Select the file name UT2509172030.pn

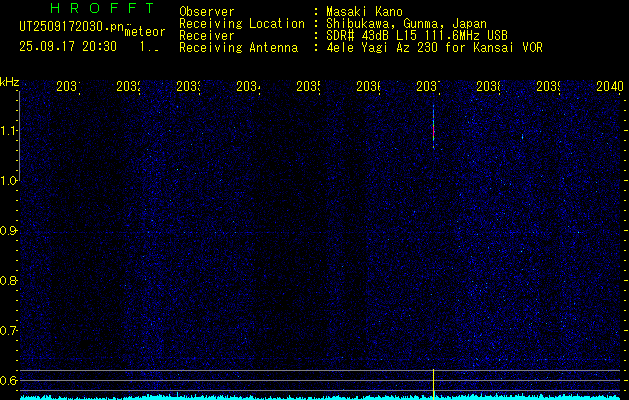point(71,27)
